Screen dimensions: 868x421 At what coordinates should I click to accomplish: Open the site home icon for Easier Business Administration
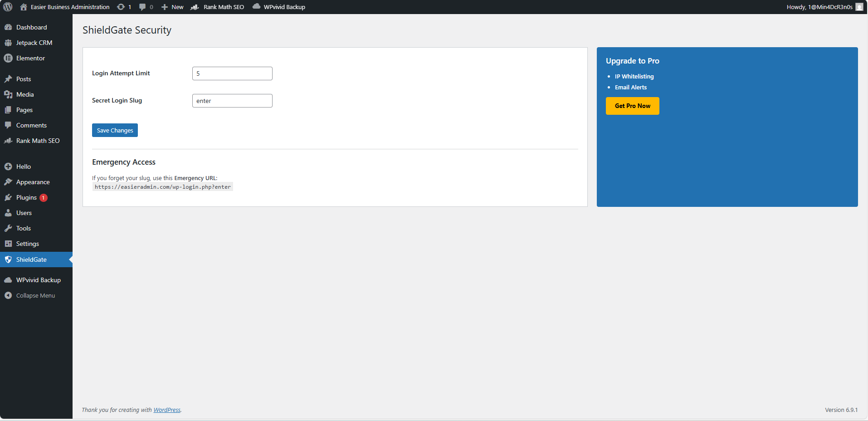click(x=24, y=7)
